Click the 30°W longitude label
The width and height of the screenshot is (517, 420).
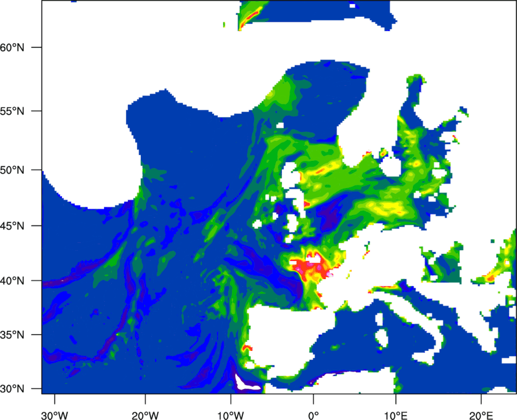coord(54,415)
